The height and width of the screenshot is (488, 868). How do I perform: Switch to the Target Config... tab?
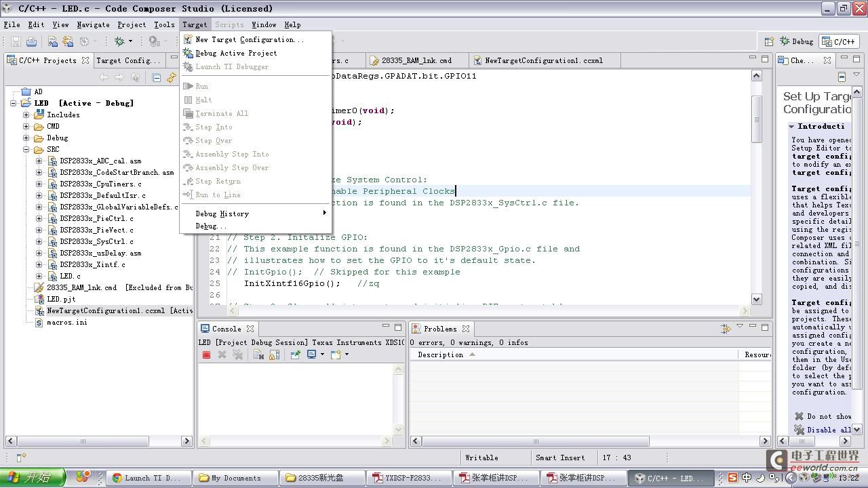pos(127,60)
